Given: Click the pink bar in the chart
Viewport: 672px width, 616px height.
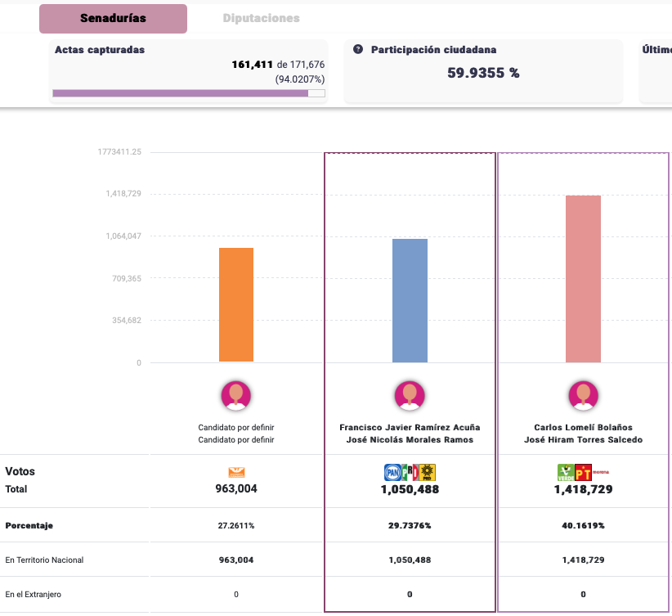Looking at the screenshot, I should (583, 278).
